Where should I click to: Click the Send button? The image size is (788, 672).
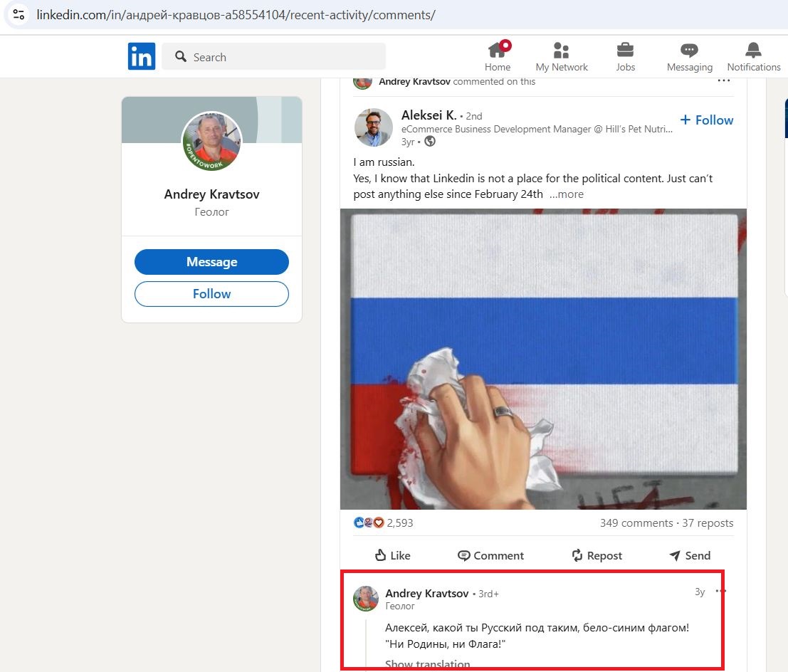click(690, 555)
